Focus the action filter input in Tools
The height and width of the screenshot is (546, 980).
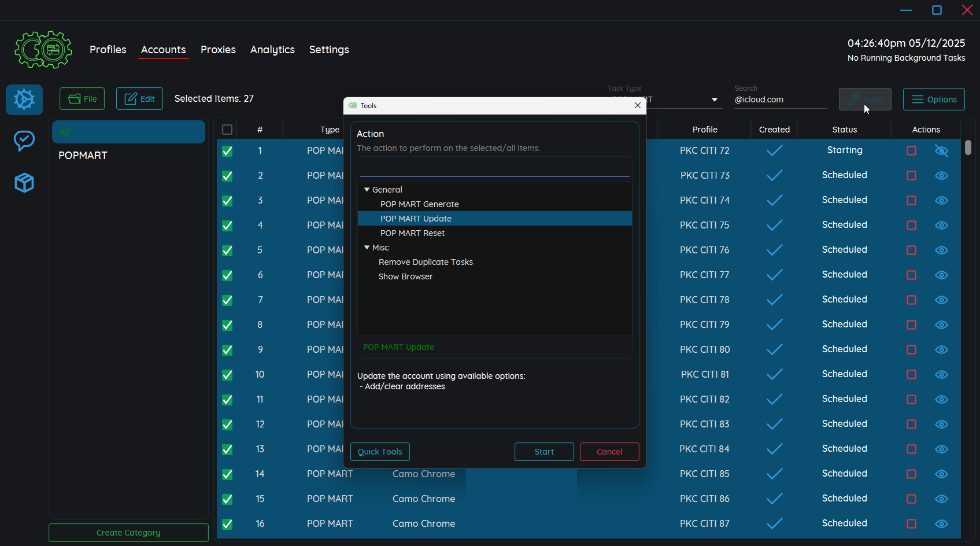coord(495,169)
